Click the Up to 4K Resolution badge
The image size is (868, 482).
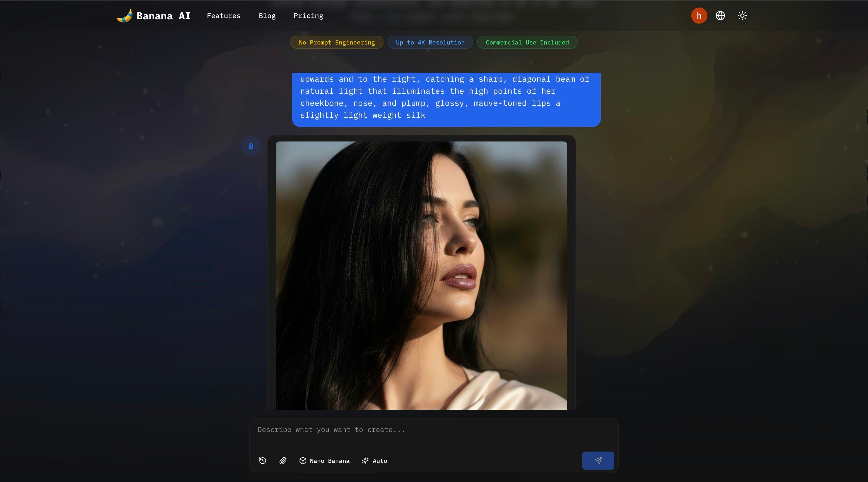[430, 42]
